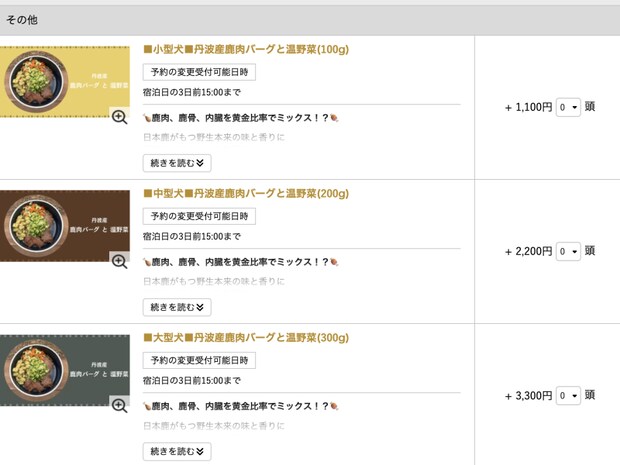Expand 続きを読む for 中型犬 200g item
620x465 pixels.
(x=177, y=308)
